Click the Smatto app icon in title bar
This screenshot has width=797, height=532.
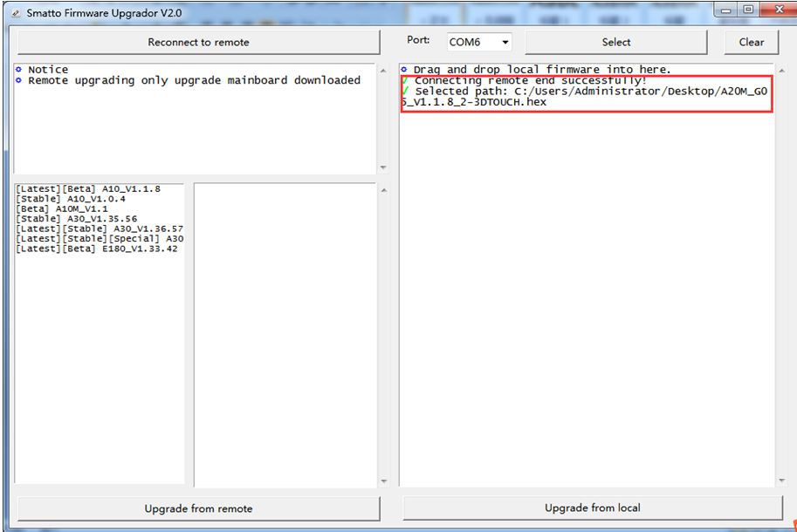[15, 14]
